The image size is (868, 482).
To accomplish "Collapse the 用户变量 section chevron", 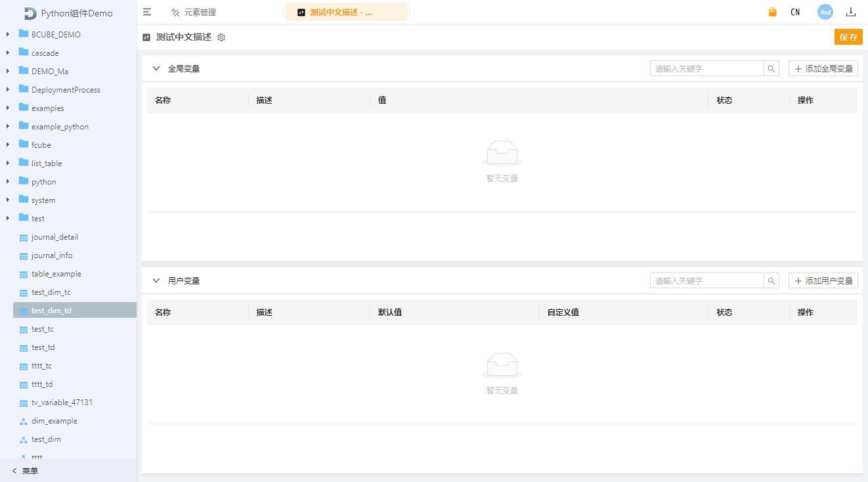I will coord(156,280).
